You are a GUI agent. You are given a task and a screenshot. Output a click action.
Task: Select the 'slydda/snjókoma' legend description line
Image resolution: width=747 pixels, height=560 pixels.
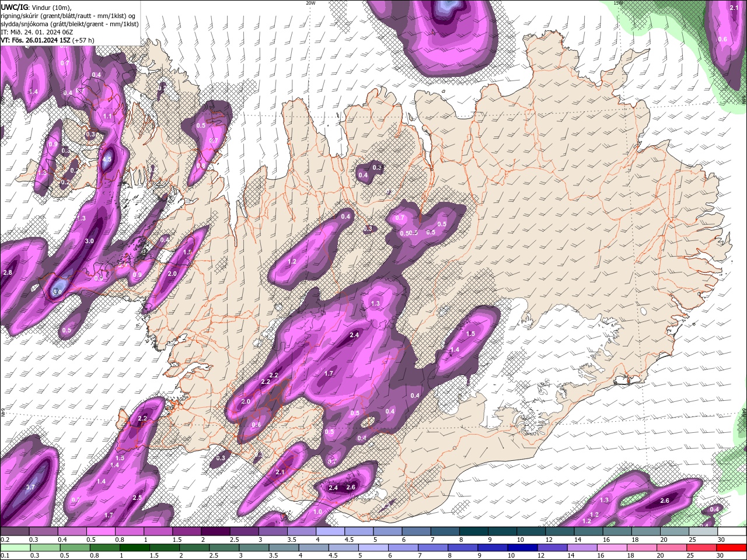(x=69, y=24)
